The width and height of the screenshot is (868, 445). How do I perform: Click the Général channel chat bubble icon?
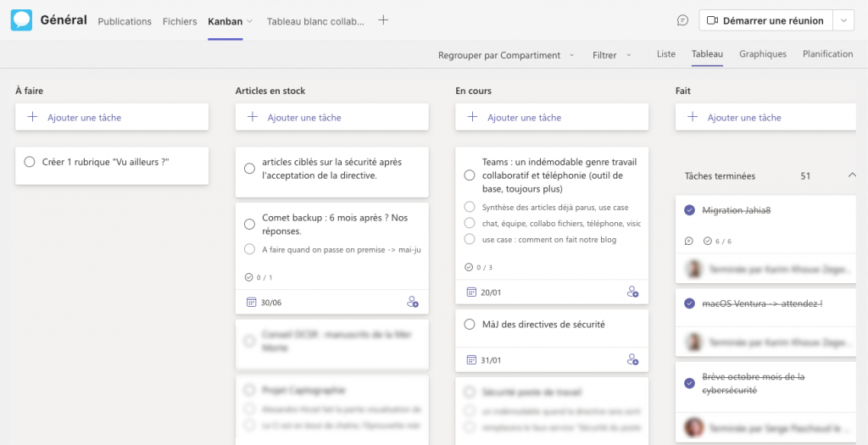21,20
